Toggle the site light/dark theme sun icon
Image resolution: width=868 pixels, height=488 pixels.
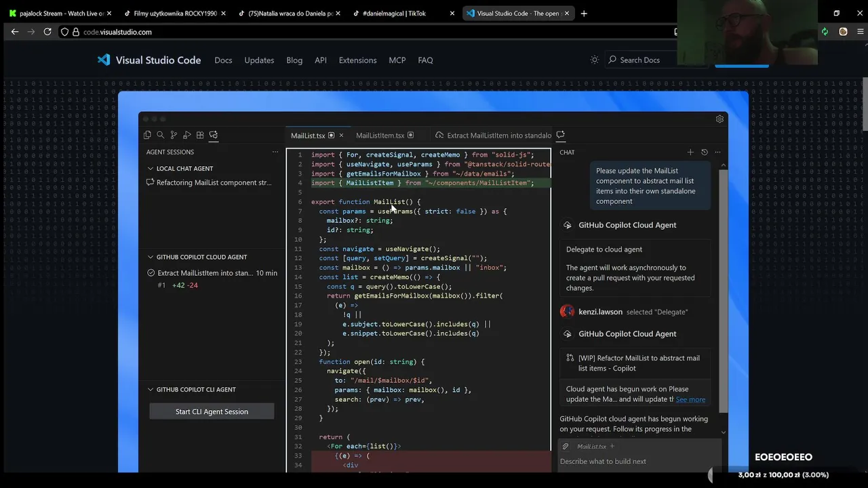tap(595, 60)
